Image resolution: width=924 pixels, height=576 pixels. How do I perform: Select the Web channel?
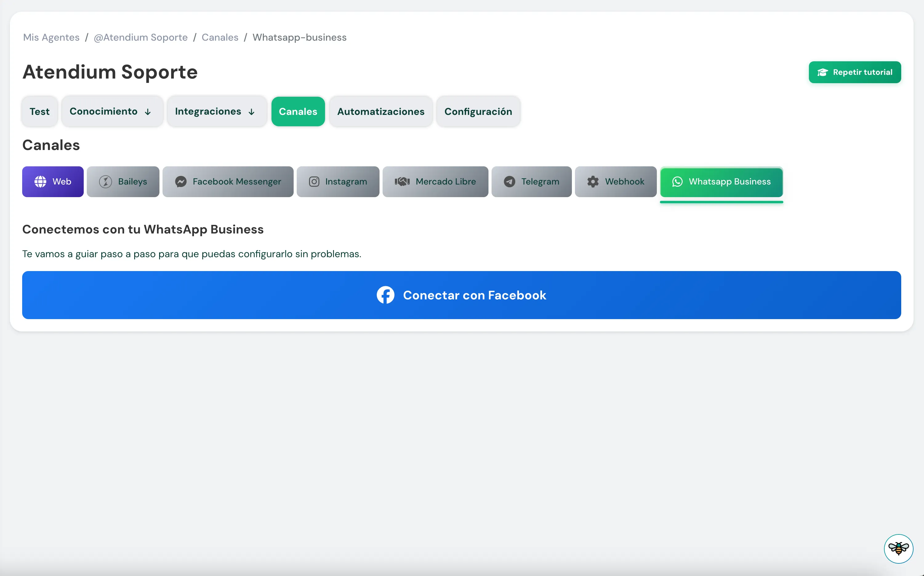pyautogui.click(x=53, y=182)
